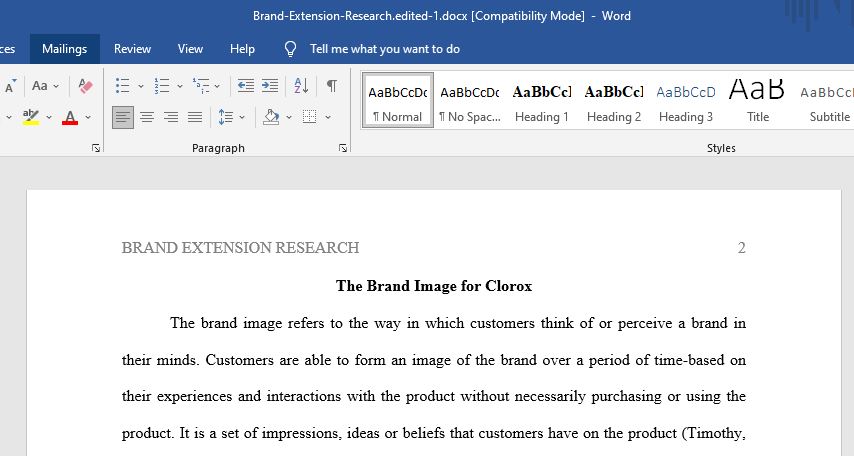Click the Tell me lightbulb icon

point(290,49)
